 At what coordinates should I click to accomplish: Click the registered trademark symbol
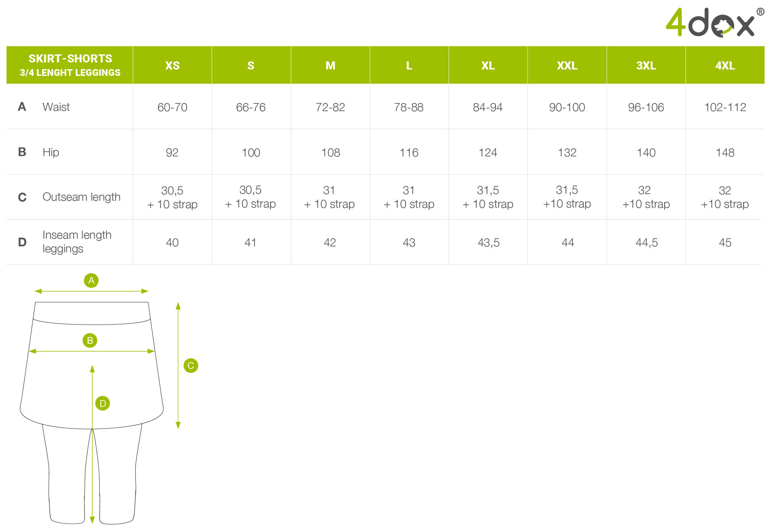pos(760,12)
